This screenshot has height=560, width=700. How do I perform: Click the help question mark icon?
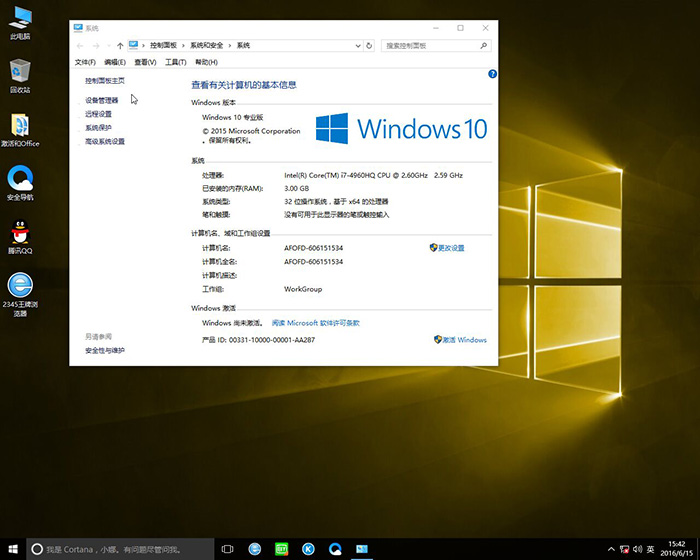[492, 74]
